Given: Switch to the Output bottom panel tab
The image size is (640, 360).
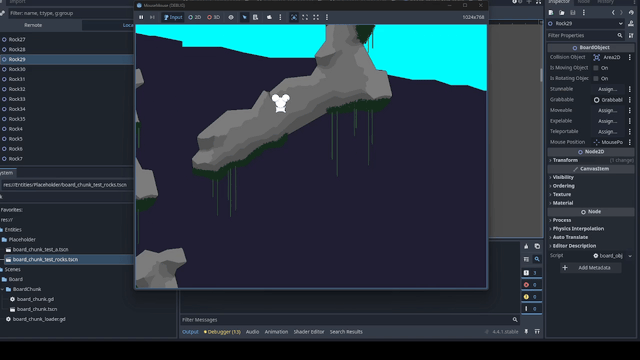Looking at the screenshot, I should [190, 332].
